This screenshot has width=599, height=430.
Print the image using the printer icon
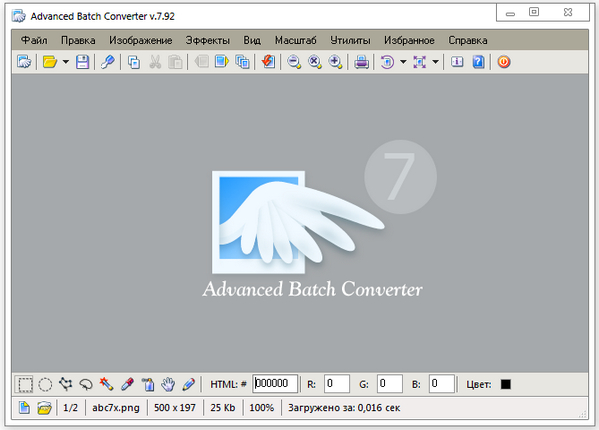pyautogui.click(x=361, y=61)
